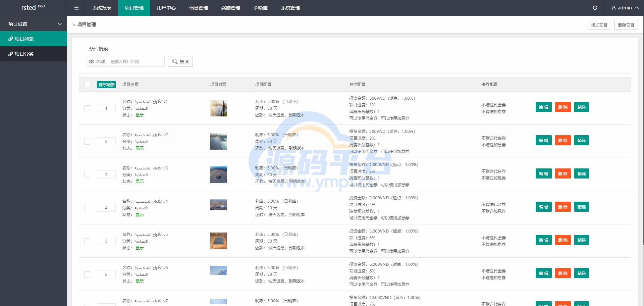This screenshot has height=306, width=644.
Task: Open the 系统管理 menu
Action: tap(290, 8)
